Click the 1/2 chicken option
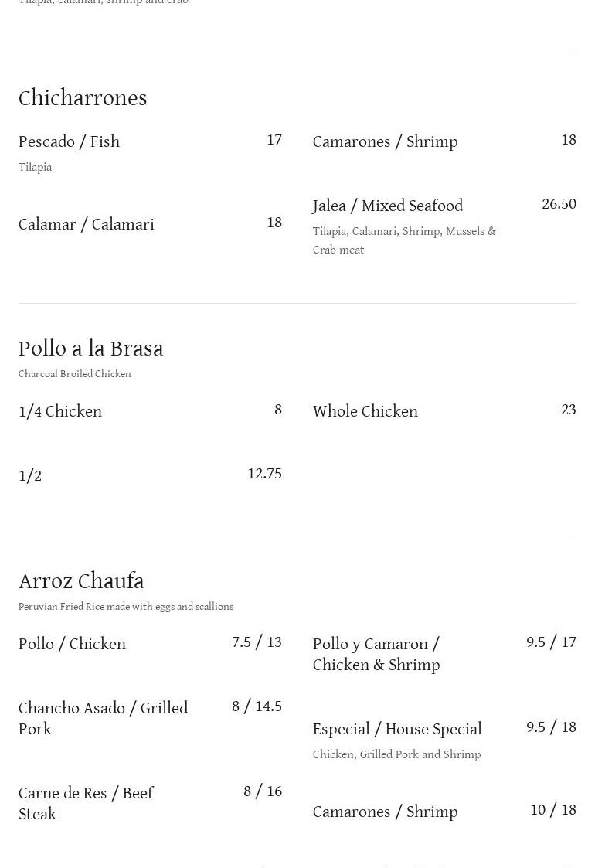The height and width of the screenshot is (868, 595). tap(30, 476)
